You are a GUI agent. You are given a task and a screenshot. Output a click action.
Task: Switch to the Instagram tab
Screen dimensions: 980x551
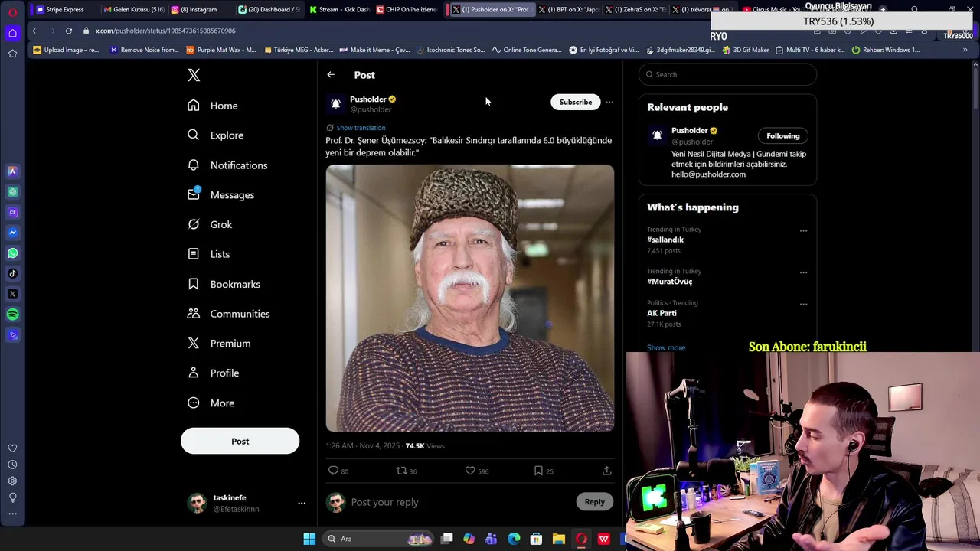coord(199,10)
